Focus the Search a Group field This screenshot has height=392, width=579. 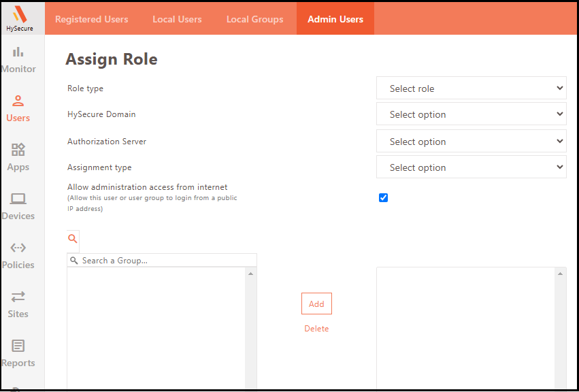click(167, 261)
